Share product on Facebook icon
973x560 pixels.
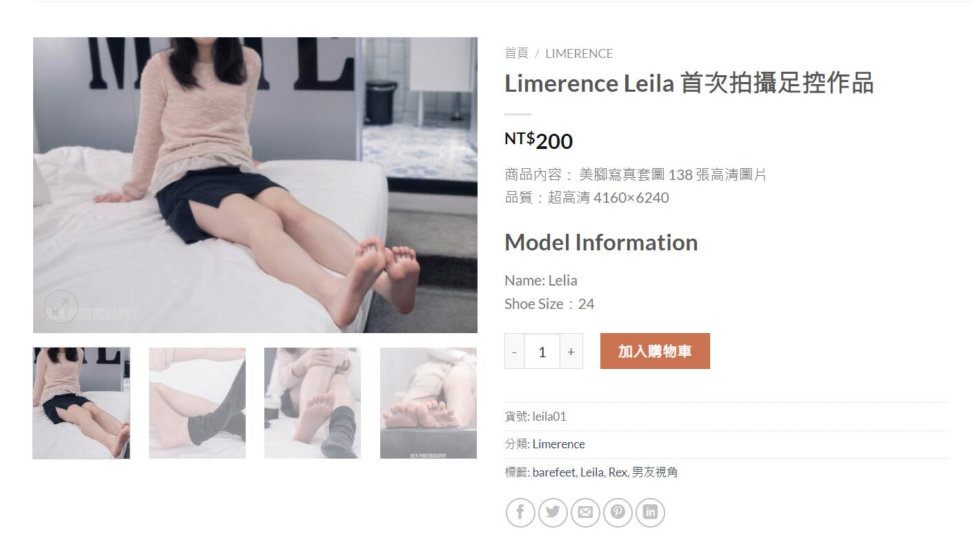coord(520,512)
